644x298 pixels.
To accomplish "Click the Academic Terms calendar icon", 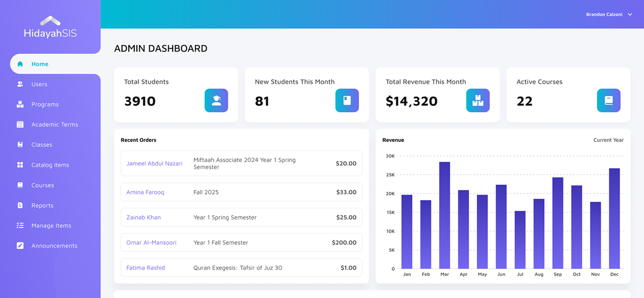I will tap(20, 124).
